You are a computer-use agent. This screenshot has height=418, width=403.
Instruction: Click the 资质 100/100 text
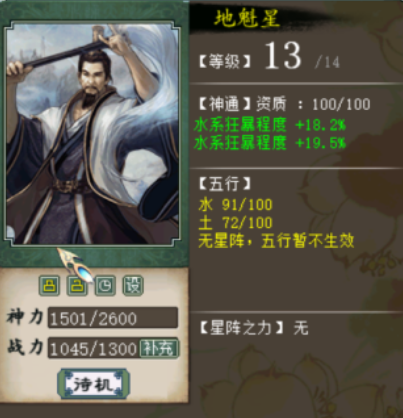pyautogui.click(x=313, y=104)
